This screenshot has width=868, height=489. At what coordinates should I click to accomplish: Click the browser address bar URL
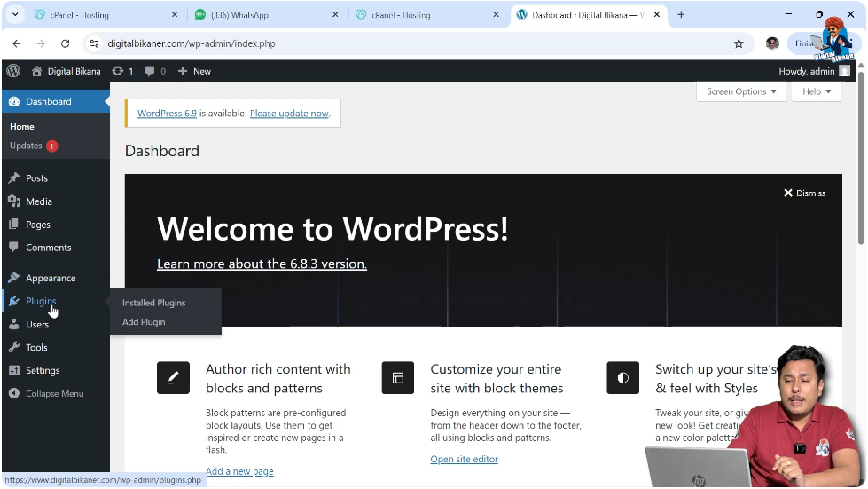pyautogui.click(x=191, y=43)
